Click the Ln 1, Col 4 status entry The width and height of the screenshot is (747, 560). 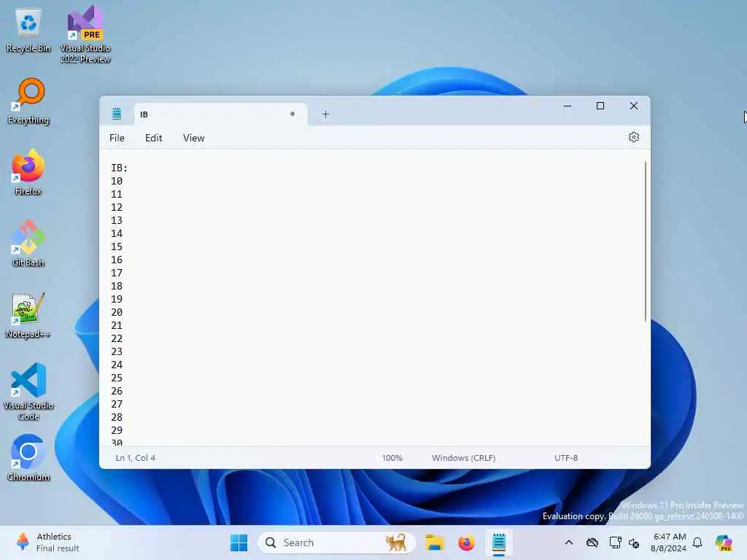(x=135, y=458)
